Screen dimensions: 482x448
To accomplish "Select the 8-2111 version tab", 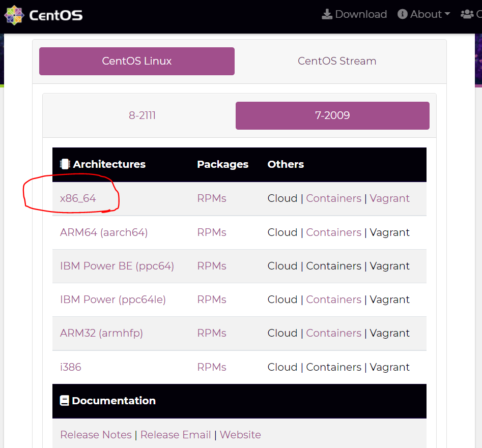I will 142,115.
